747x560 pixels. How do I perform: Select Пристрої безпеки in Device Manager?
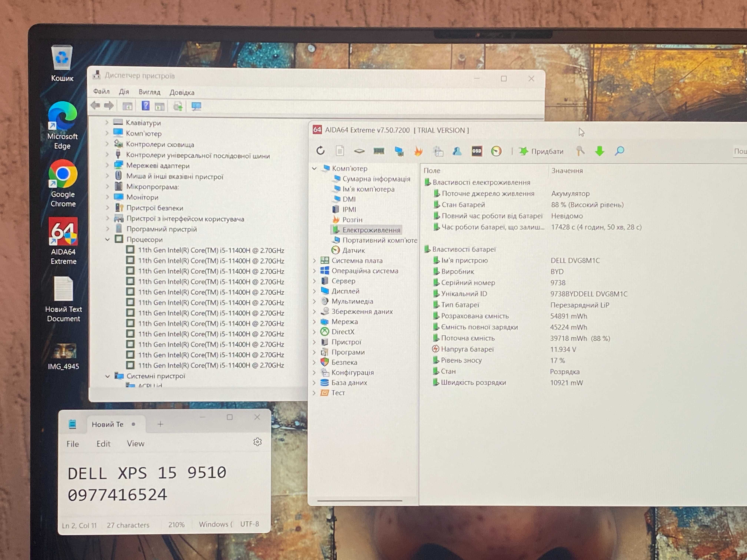tap(155, 208)
